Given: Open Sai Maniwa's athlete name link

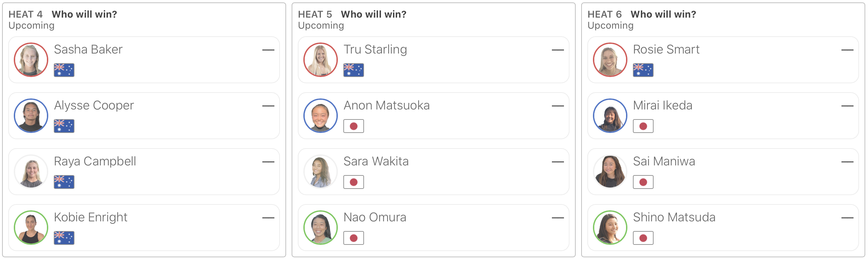Looking at the screenshot, I should [x=664, y=161].
